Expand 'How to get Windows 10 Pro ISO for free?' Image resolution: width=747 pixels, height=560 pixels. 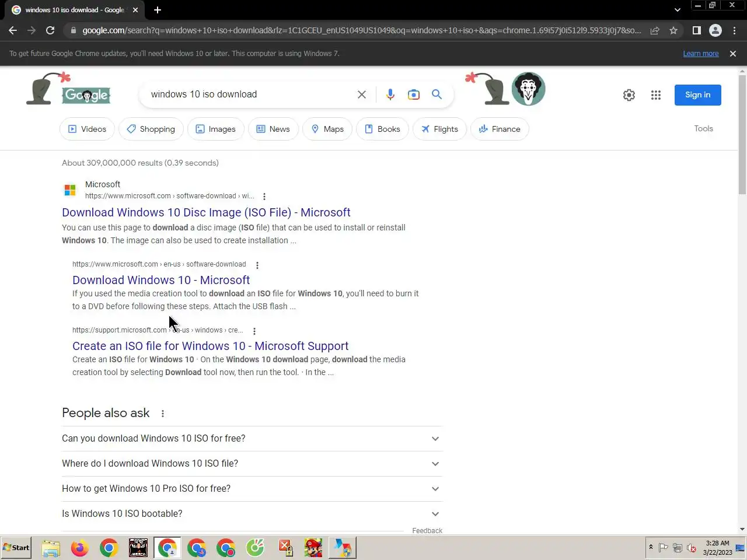point(252,489)
